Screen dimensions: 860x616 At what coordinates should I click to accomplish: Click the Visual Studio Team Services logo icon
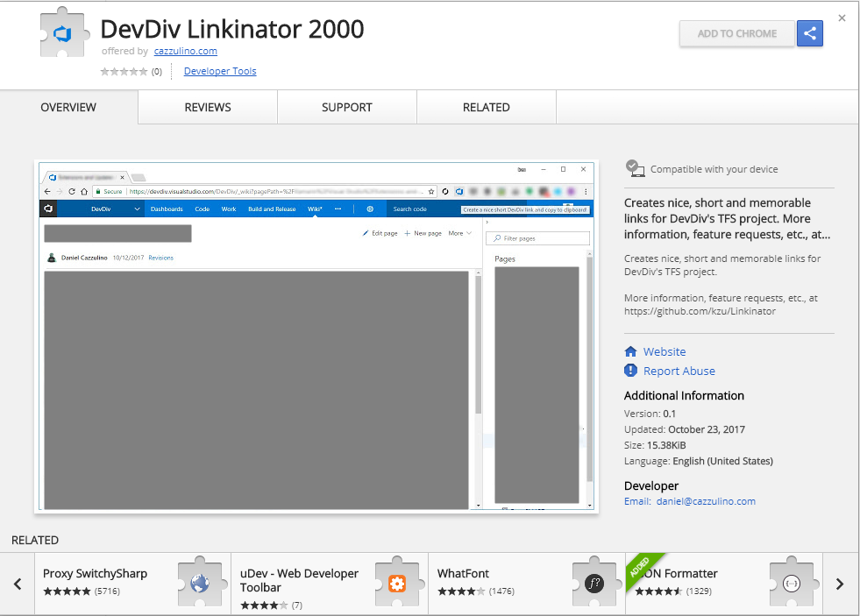tap(48, 209)
